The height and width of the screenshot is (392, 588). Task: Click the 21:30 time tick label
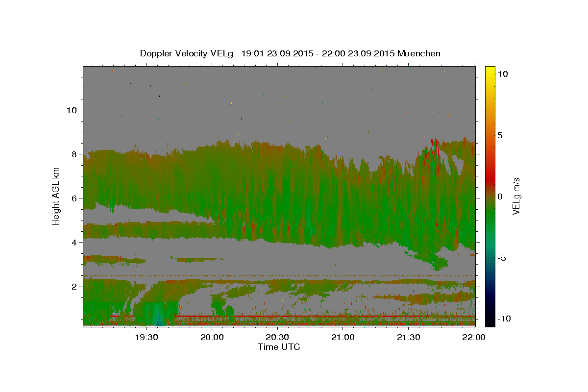[408, 337]
